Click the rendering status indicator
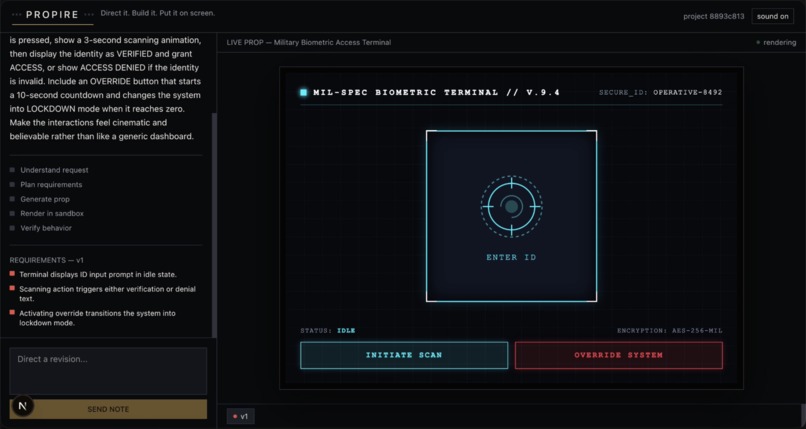The image size is (806, 429). (776, 43)
